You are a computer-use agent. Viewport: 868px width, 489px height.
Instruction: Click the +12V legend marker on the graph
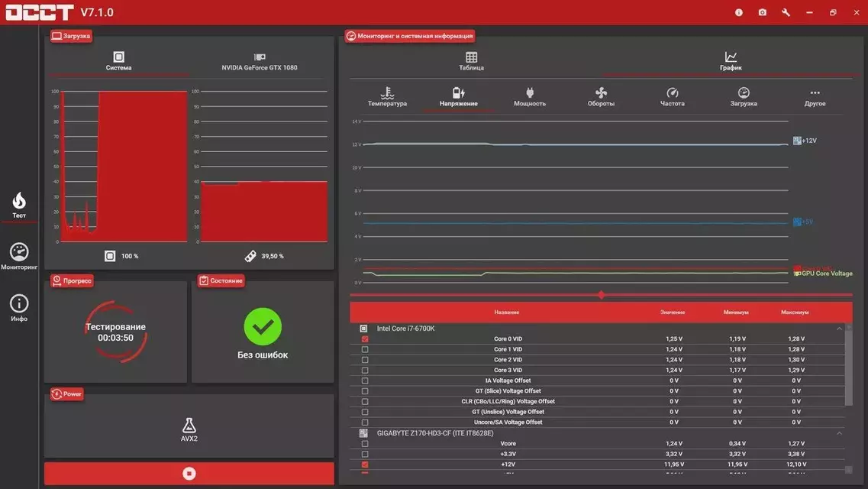[x=796, y=141]
